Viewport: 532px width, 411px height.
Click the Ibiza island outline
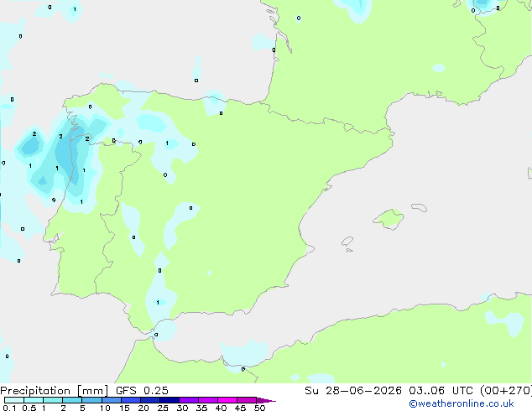(347, 242)
